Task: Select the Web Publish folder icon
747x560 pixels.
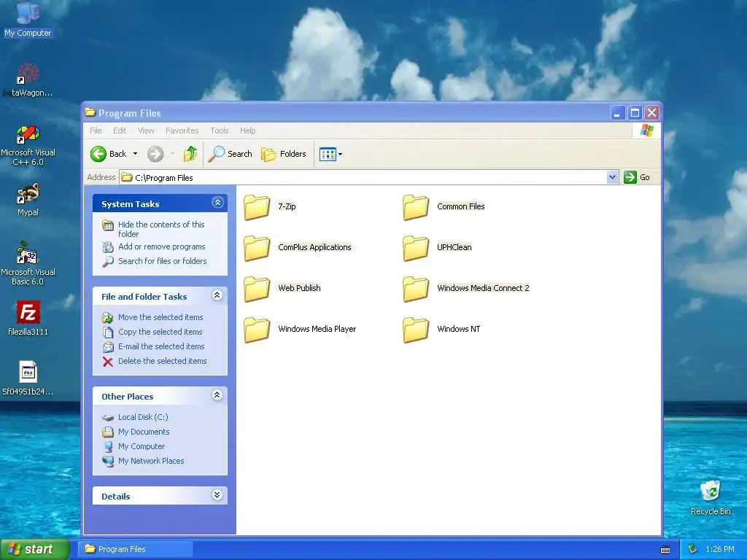Action: [257, 289]
